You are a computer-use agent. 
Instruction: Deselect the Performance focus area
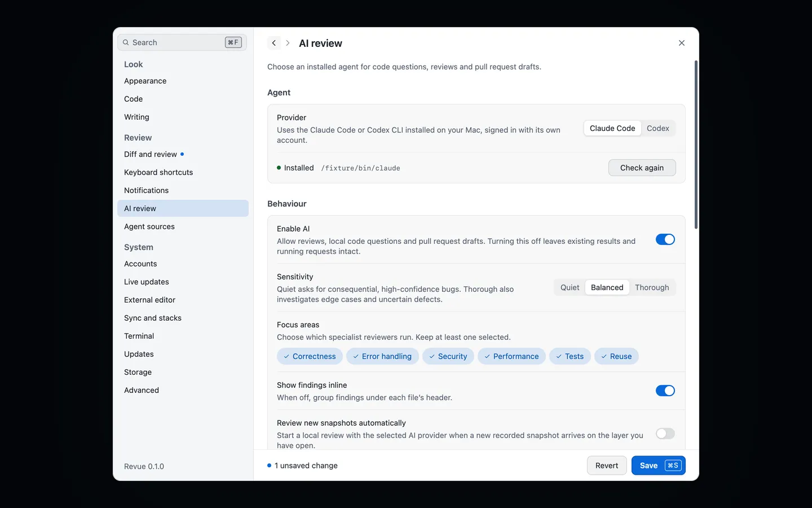511,356
